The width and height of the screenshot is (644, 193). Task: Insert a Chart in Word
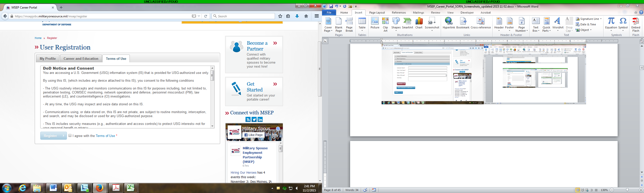[419, 23]
